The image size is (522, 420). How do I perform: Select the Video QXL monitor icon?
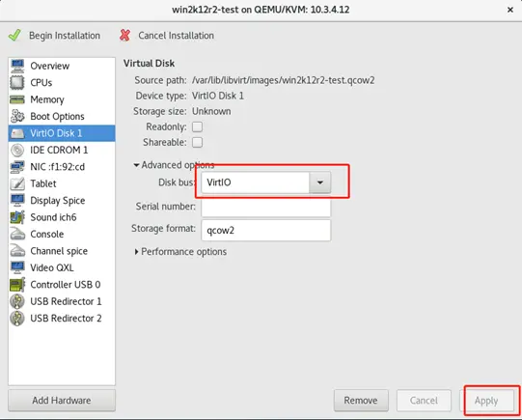pos(17,267)
